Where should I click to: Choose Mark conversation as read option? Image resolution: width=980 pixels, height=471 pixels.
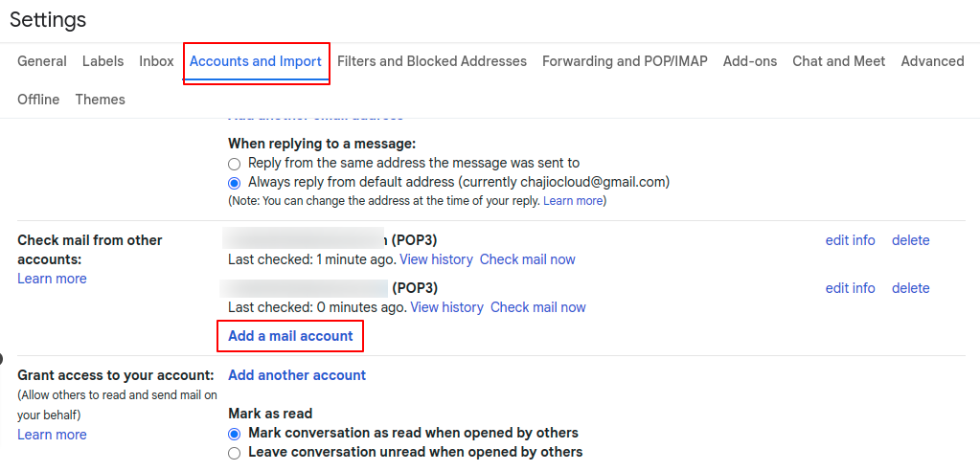tap(235, 434)
